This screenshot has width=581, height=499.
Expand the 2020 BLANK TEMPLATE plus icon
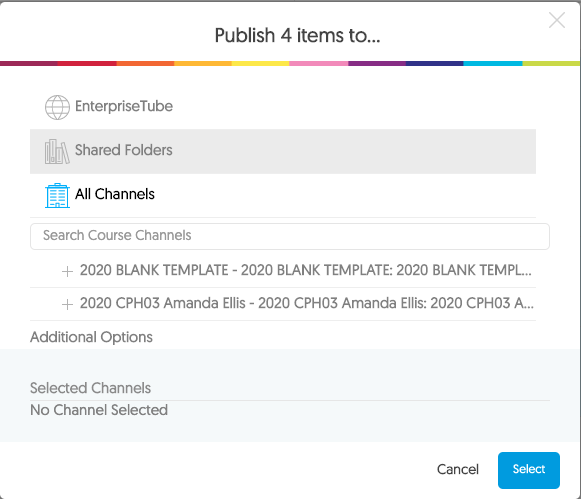point(67,271)
